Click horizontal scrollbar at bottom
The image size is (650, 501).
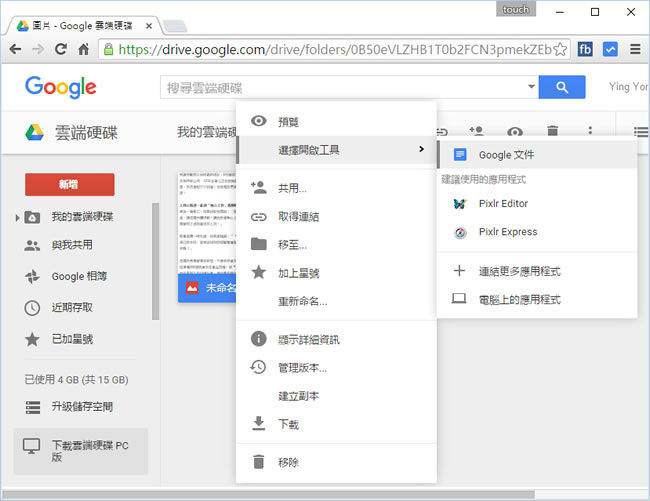(268, 495)
